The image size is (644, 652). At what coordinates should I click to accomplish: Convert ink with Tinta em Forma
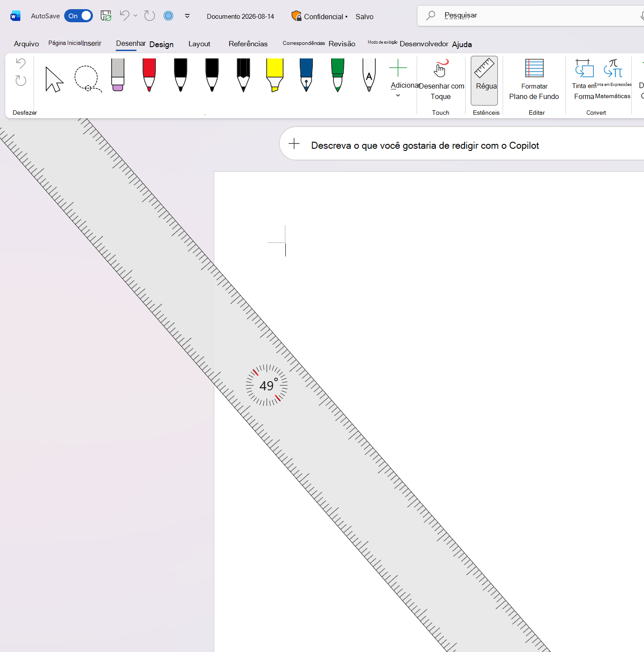click(x=584, y=80)
